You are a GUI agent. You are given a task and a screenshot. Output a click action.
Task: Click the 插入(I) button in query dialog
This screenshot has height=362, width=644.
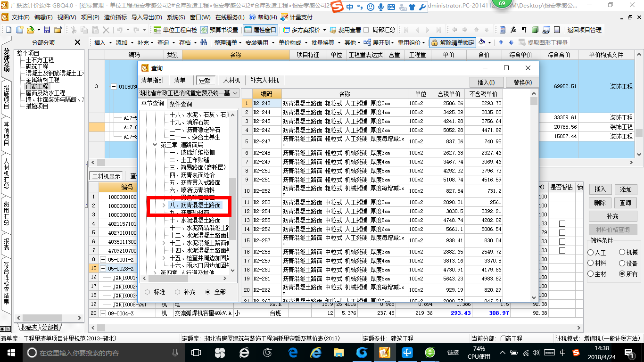coord(486,82)
